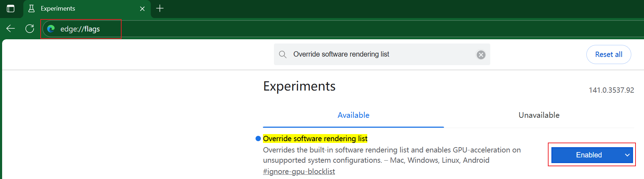Screen dimensions: 644x179
Task: Open the tab actions menu icon
Action: coord(11,8)
